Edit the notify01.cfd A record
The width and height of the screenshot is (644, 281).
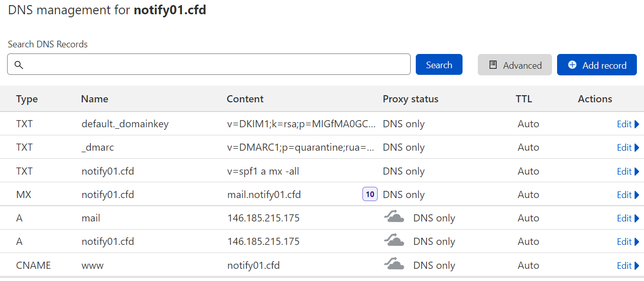(x=624, y=242)
